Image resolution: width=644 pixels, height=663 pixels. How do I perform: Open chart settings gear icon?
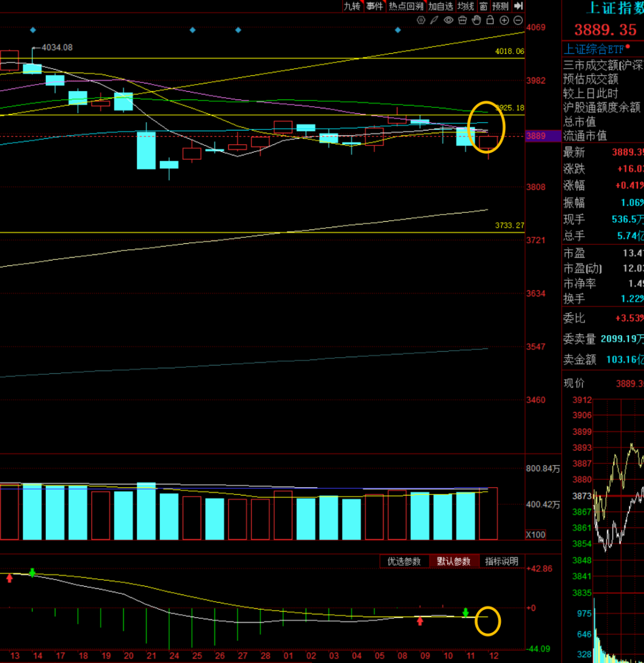(421, 20)
